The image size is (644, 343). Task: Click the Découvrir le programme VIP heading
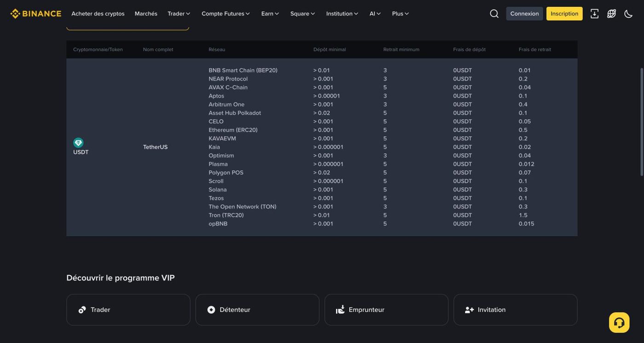[x=121, y=278]
